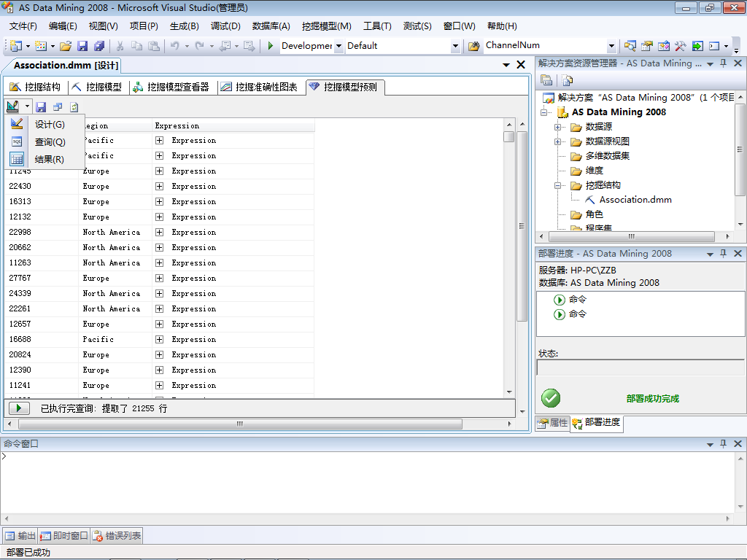Click the Cut scissors icon
The width and height of the screenshot is (747, 560).
coord(120,46)
